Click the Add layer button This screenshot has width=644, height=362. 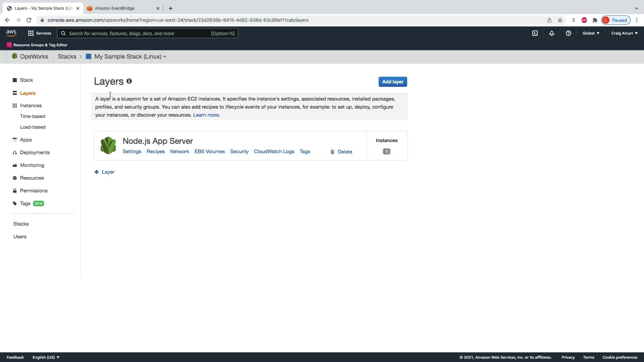[393, 82]
